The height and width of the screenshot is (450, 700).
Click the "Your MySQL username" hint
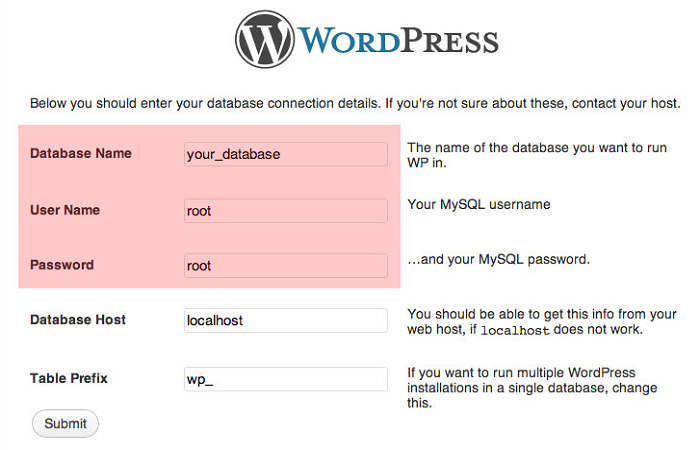coord(479,205)
